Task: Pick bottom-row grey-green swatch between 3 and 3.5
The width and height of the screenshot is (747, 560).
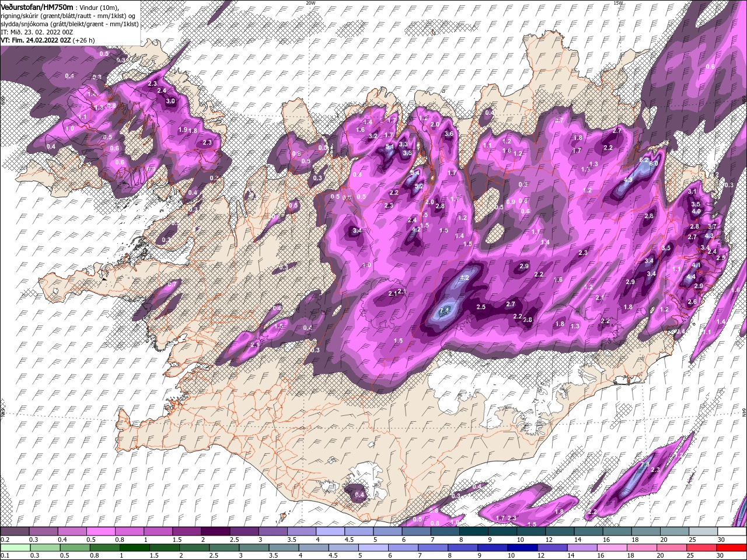Action: 254,548
